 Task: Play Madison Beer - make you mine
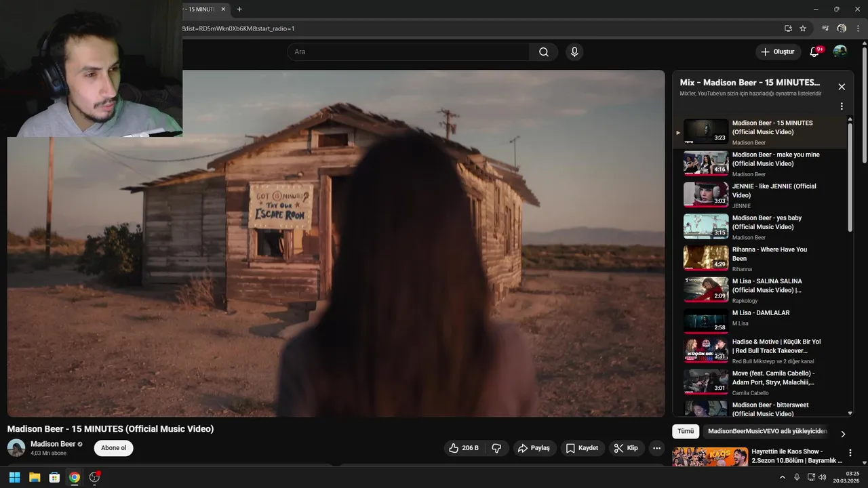pos(760,164)
